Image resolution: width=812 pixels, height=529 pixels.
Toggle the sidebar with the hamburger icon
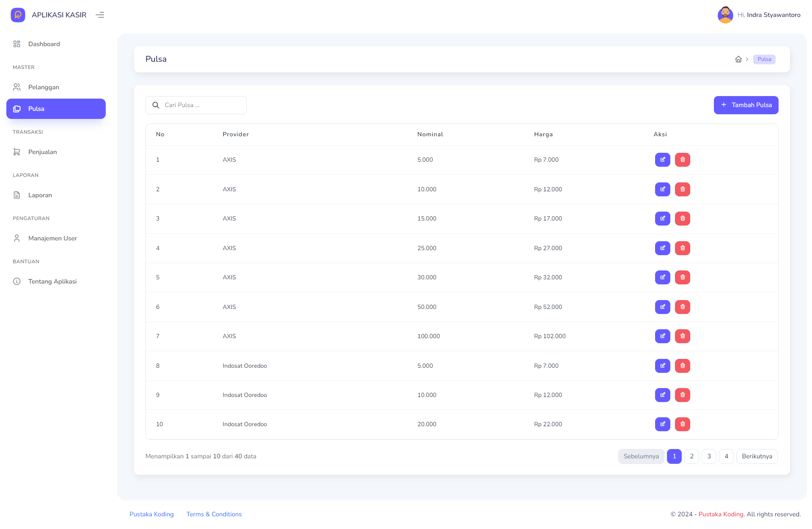click(100, 15)
